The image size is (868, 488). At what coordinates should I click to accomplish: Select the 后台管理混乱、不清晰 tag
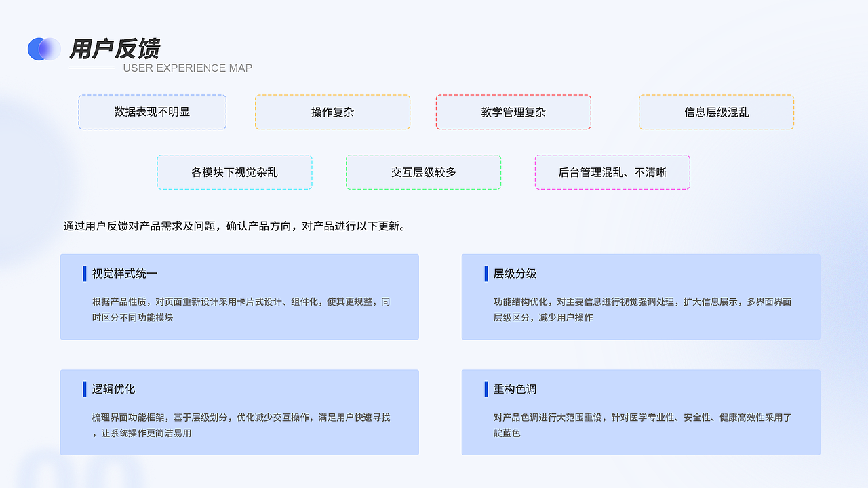[612, 172]
